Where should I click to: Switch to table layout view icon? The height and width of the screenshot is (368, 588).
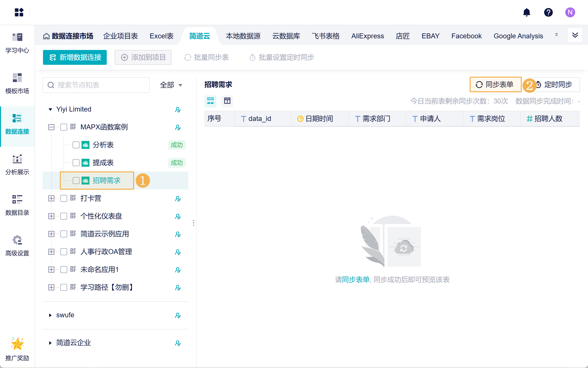click(227, 101)
